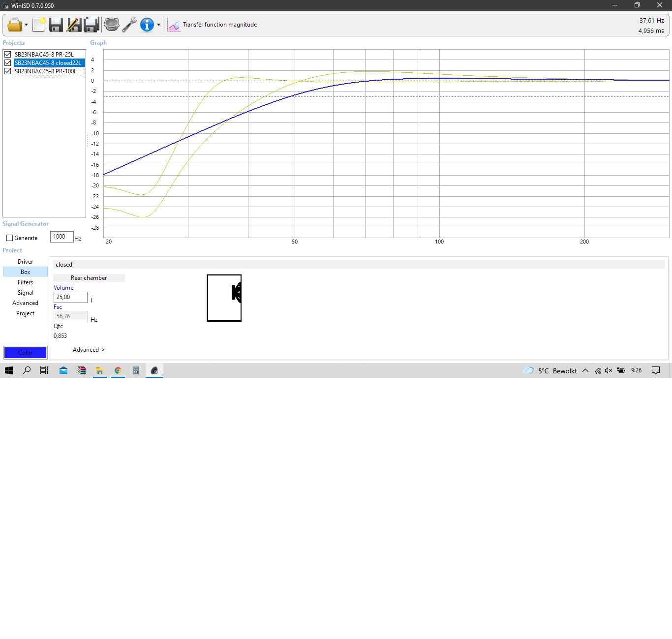Click WinISD taskbar icon
Image resolution: width=672 pixels, height=639 pixels.
coord(154,370)
